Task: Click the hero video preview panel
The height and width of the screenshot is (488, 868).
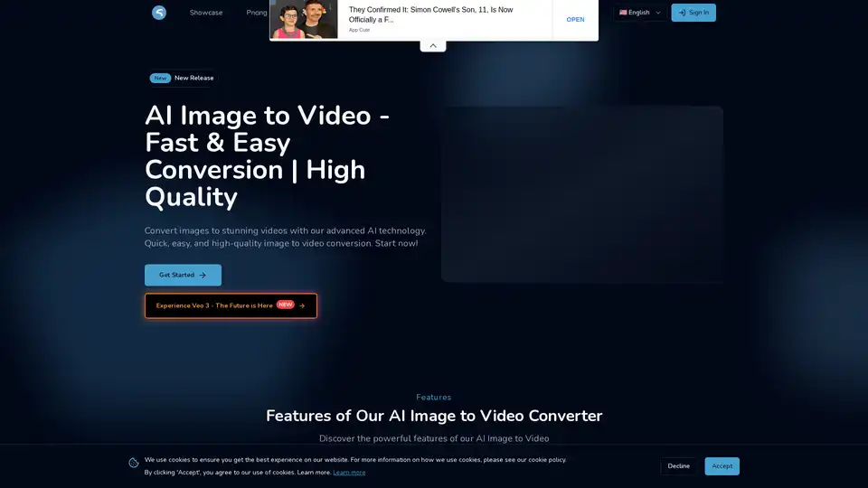Action: point(582,194)
